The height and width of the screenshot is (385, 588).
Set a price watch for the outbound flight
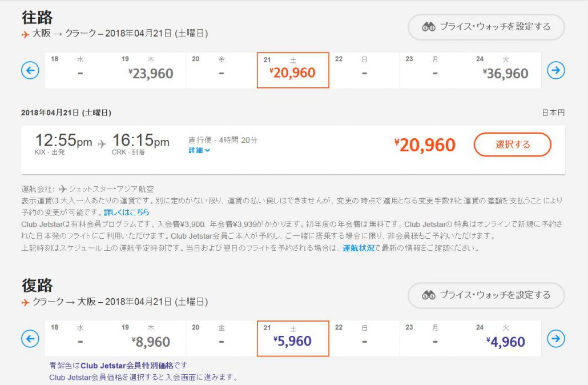pos(485,27)
